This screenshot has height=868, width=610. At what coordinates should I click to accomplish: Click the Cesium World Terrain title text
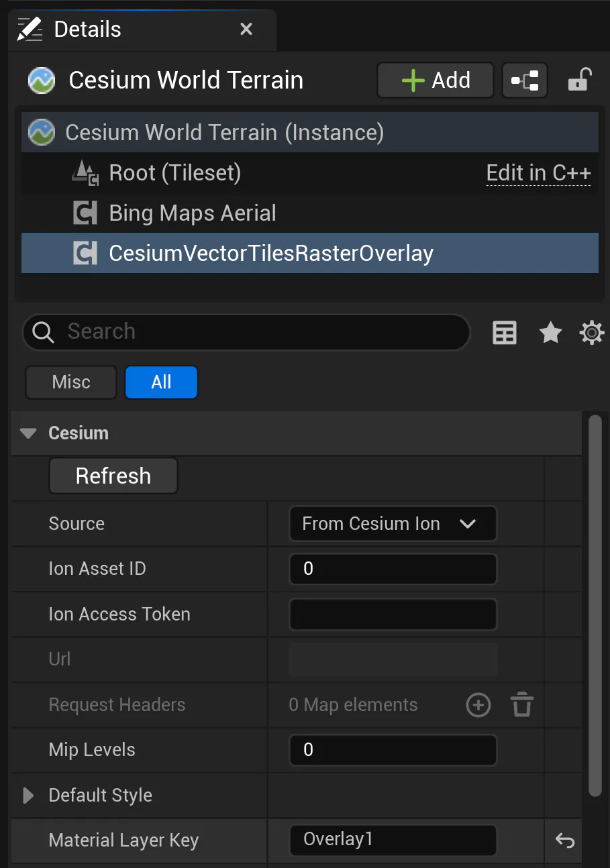[186, 80]
